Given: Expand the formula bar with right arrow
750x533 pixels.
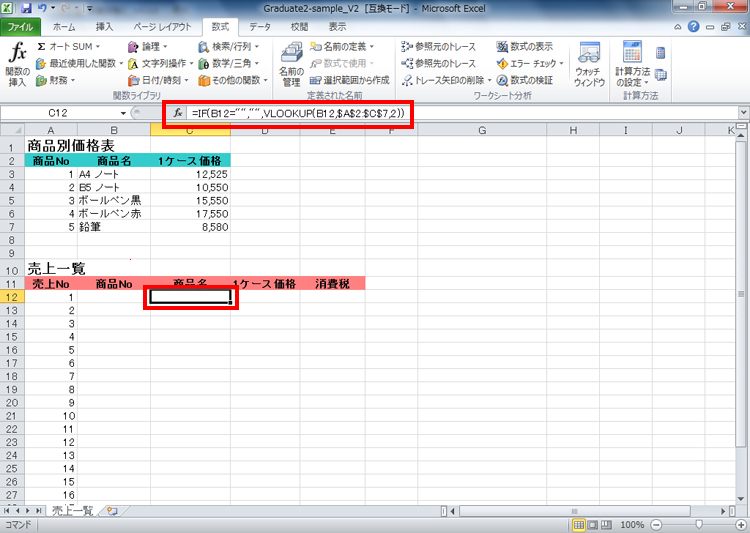Looking at the screenshot, I should pos(743,113).
